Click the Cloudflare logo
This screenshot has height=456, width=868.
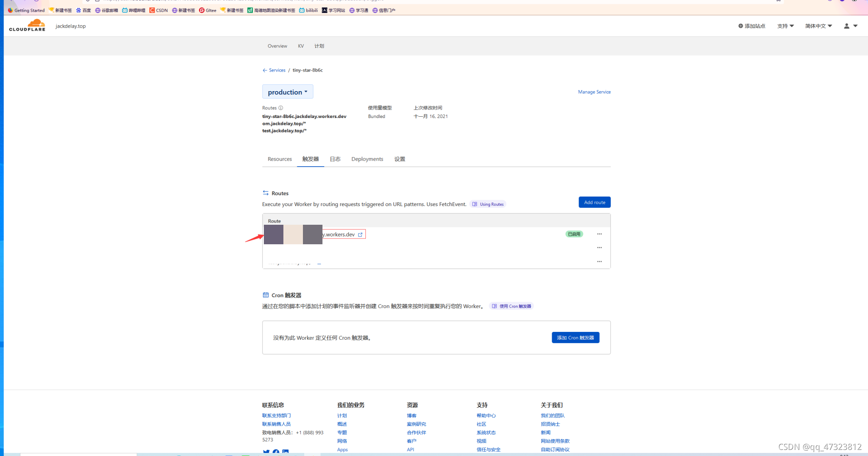click(x=27, y=26)
